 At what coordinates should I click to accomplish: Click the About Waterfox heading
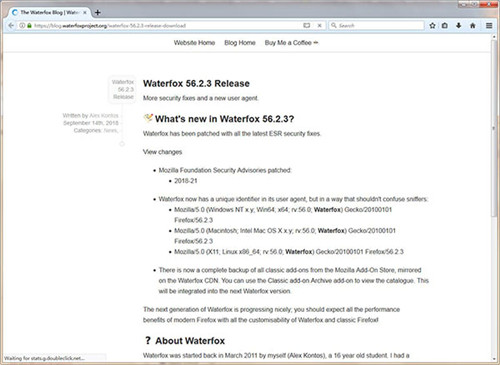point(190,341)
